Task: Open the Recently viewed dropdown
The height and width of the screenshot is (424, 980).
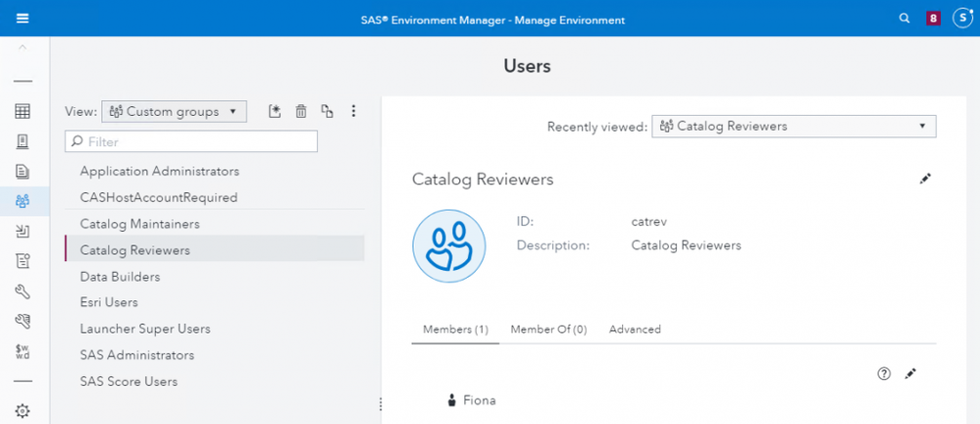Action: pos(793,126)
